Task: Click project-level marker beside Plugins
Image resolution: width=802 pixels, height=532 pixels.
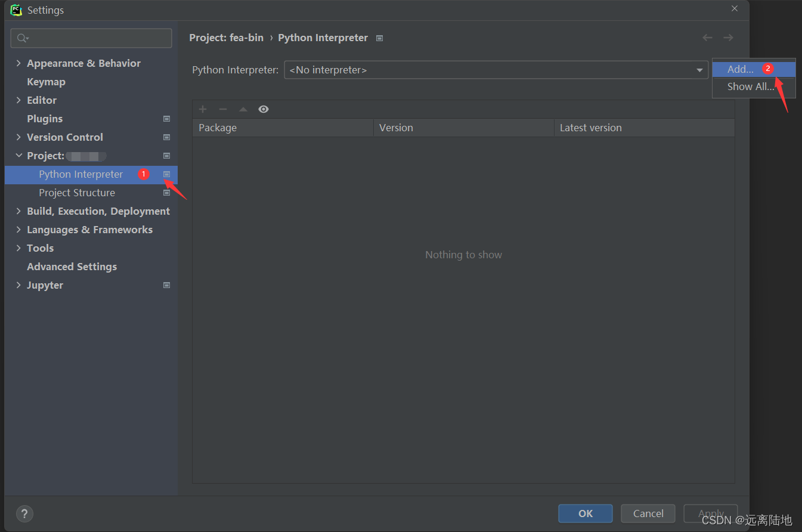Action: pyautogui.click(x=167, y=119)
